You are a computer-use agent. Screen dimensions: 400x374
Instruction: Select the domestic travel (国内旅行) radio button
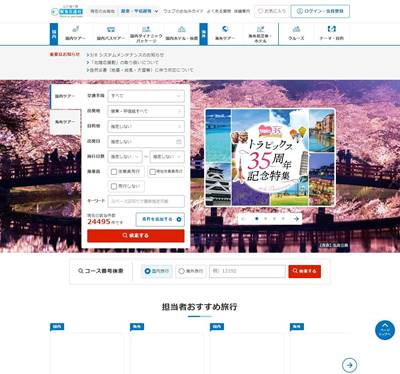tap(147, 271)
